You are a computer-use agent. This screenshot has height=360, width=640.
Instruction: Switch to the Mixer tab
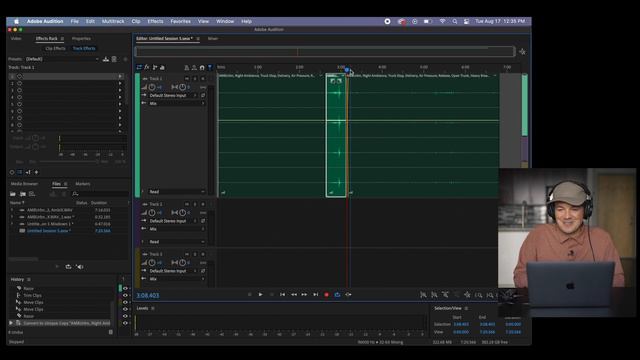point(213,38)
